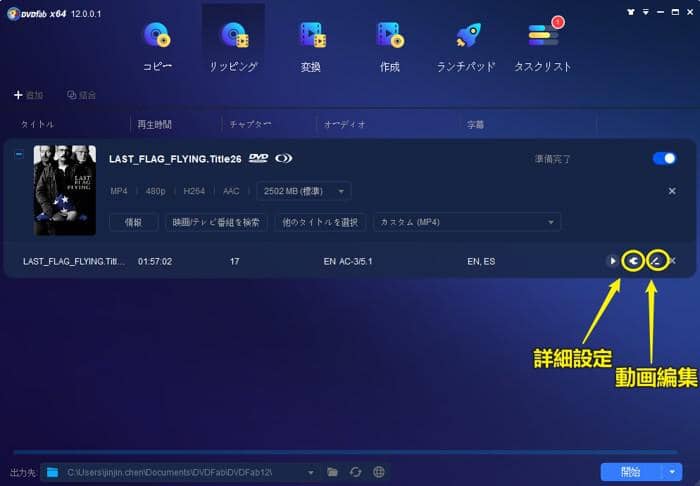The height and width of the screenshot is (486, 700).
Task: Click the LAST_FLAG_FLYING.Title26 heading
Action: pyautogui.click(x=175, y=159)
